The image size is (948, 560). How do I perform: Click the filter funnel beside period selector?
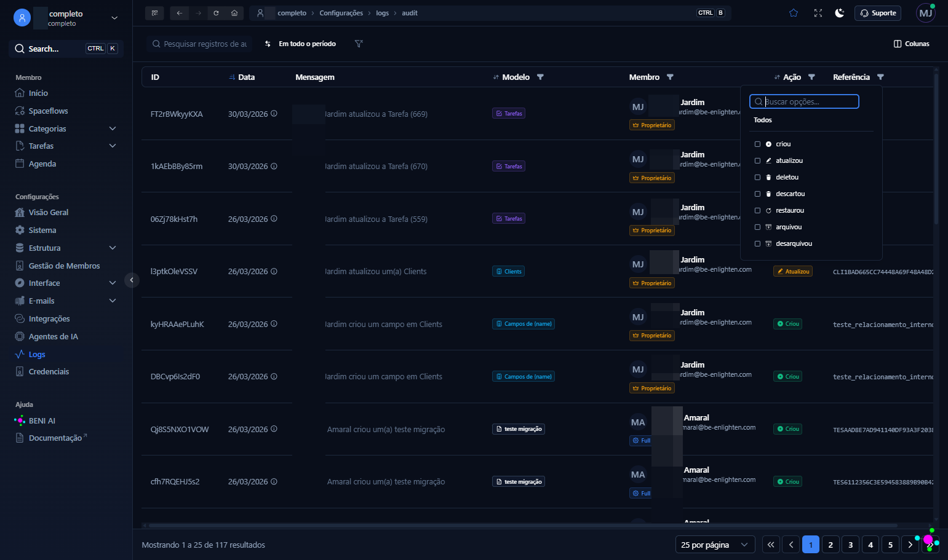click(x=359, y=44)
